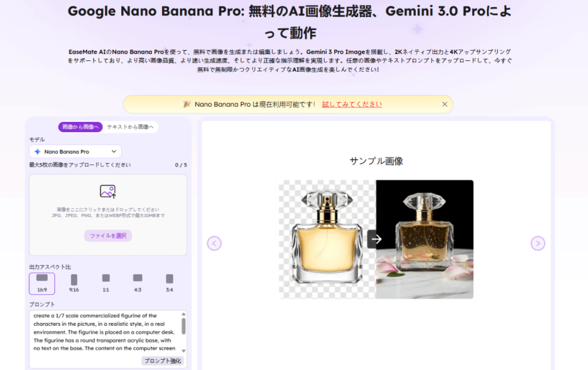
Task: Click the arrow icon between the perfume sample images
Action: (376, 239)
